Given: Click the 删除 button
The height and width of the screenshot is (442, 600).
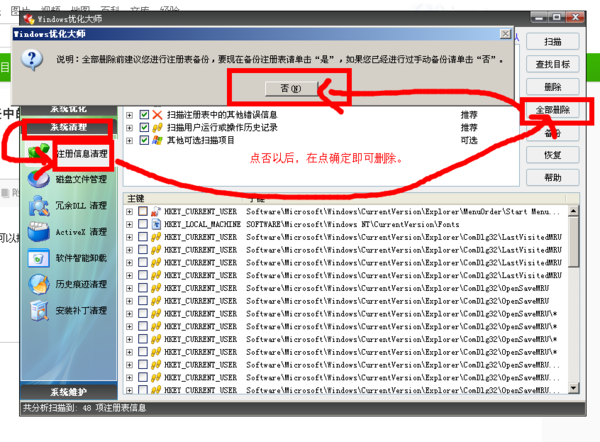Looking at the screenshot, I should pos(553,87).
